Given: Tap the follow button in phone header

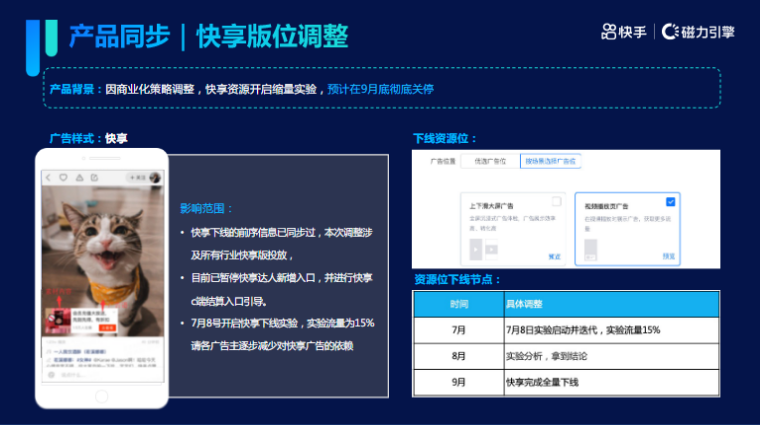Looking at the screenshot, I should (136, 177).
